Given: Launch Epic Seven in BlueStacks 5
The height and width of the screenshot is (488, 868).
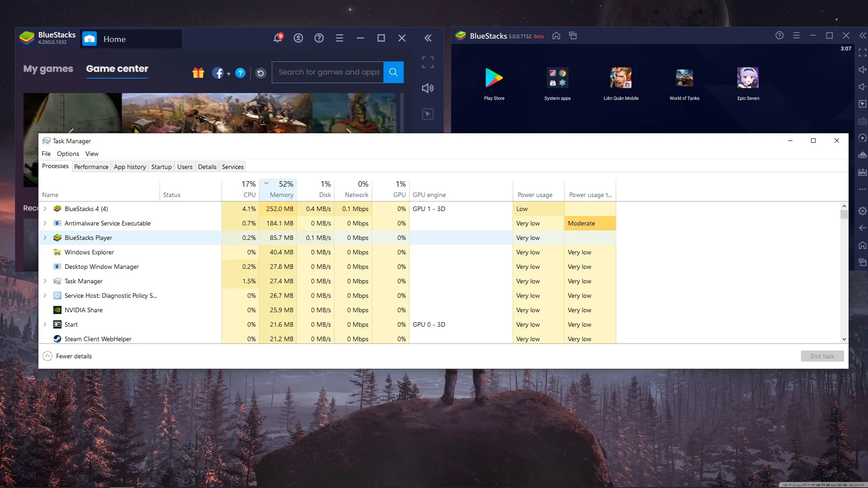Looking at the screenshot, I should 748,84.
